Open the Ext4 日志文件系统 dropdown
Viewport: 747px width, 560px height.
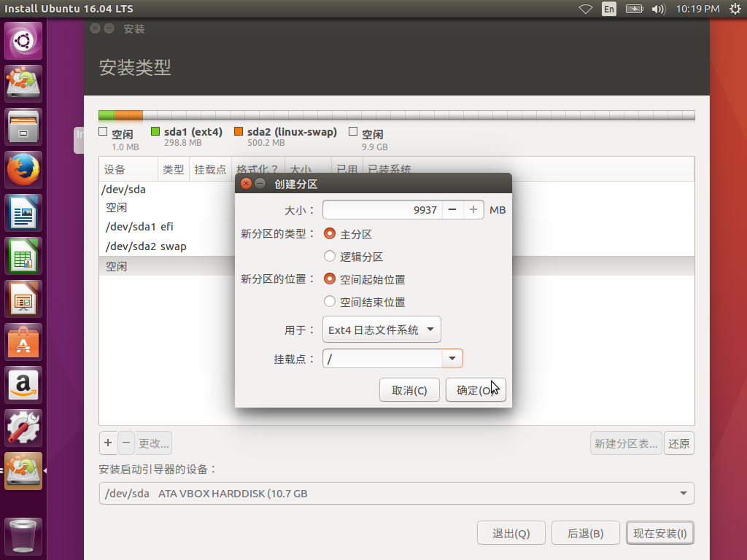382,330
